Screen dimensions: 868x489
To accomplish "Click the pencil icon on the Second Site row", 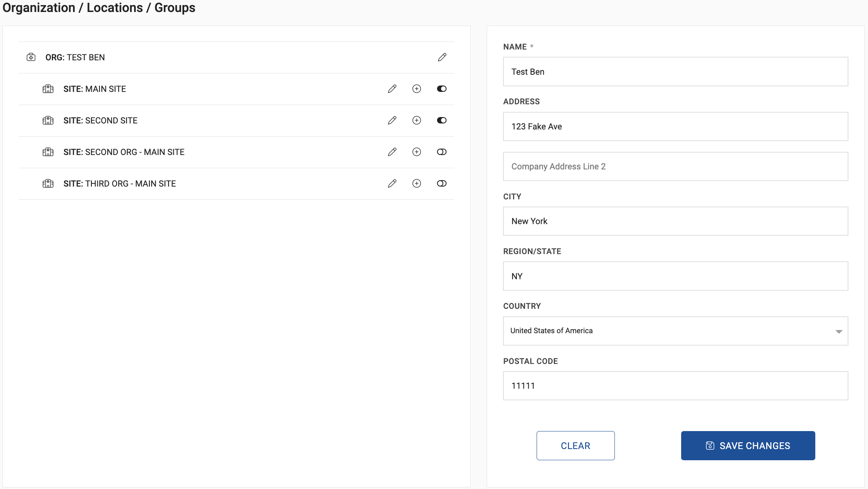I will click(x=392, y=120).
